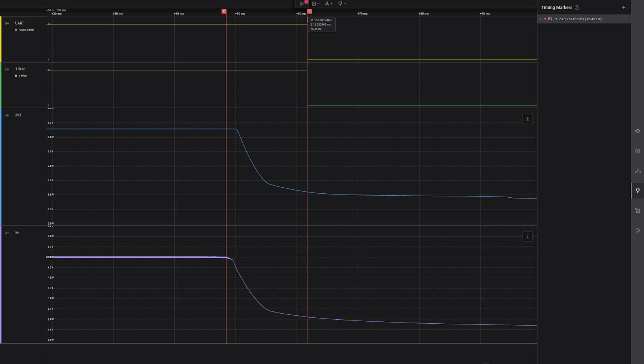The height and width of the screenshot is (364, 644).
Task: Reset vertical scale on 3v3 channel
Action: 527,119
